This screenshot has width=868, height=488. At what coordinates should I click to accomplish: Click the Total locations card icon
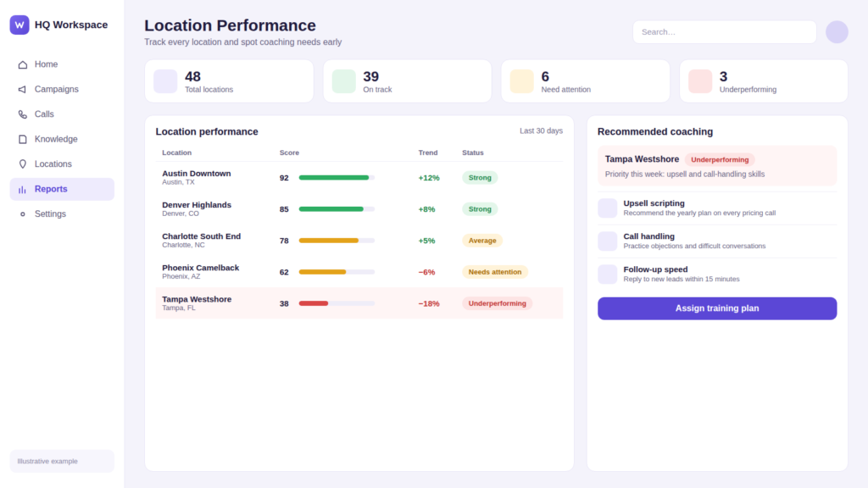(165, 81)
